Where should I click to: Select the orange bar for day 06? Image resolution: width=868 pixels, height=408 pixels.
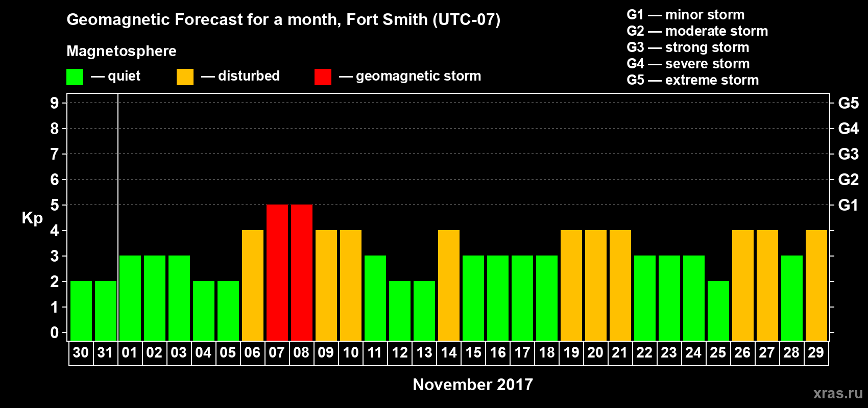[x=253, y=285]
